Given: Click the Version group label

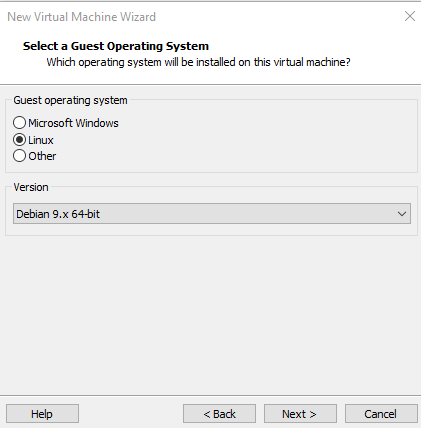Looking at the screenshot, I should tap(31, 187).
